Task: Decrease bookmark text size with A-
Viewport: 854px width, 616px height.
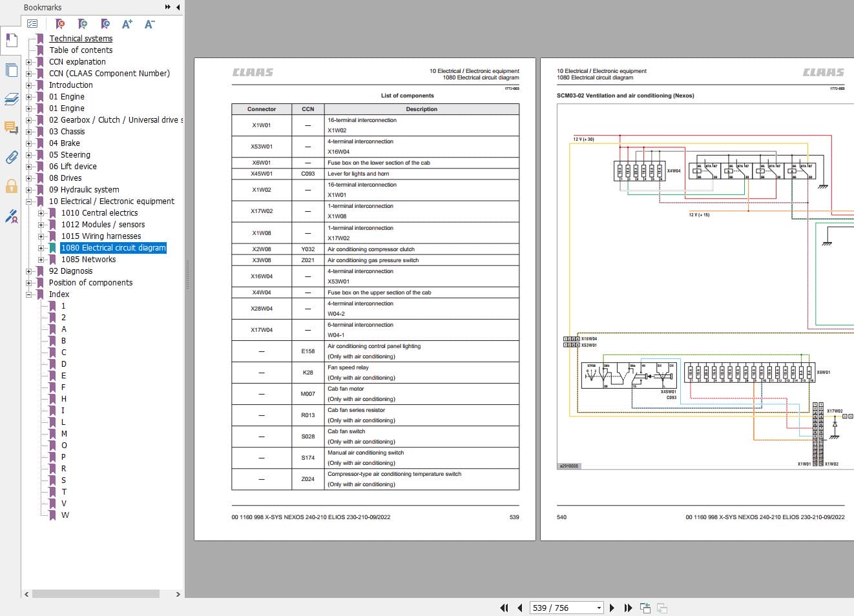Action: pyautogui.click(x=149, y=24)
